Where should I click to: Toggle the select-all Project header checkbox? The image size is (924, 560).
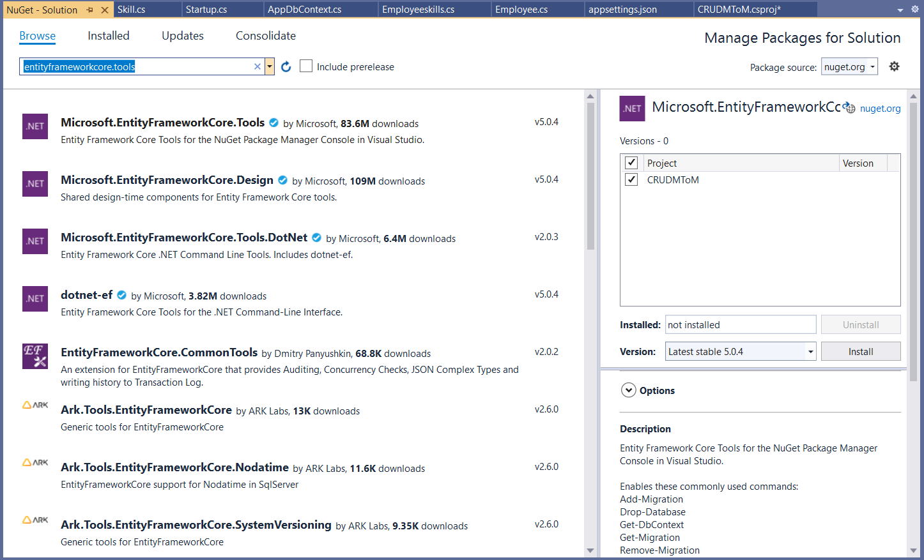coord(631,163)
